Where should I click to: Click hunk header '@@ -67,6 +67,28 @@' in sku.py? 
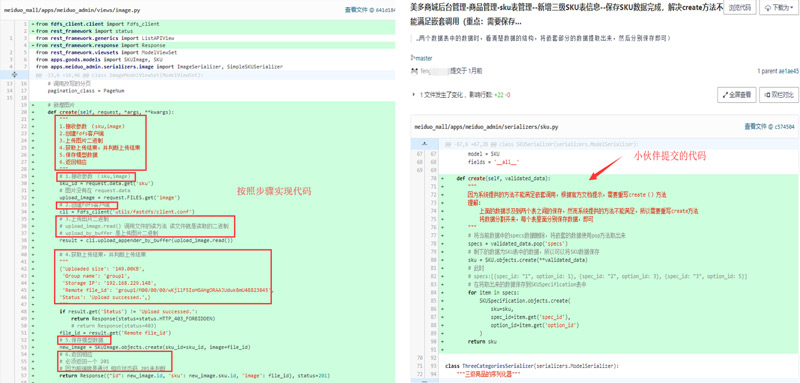pyautogui.click(x=541, y=144)
